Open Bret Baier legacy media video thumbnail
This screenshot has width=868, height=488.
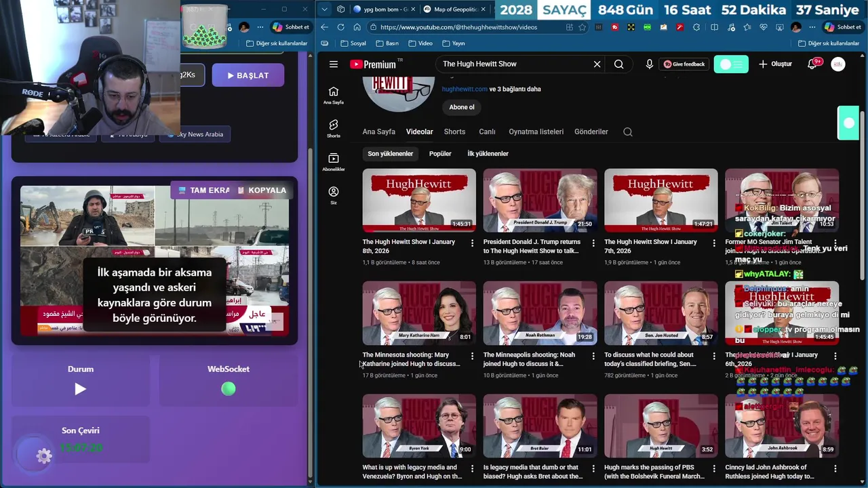tap(540, 426)
